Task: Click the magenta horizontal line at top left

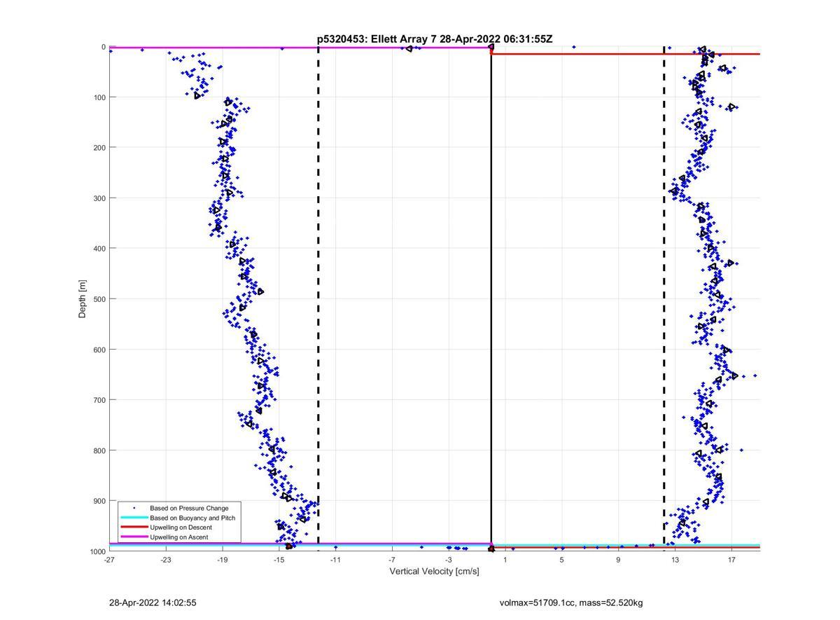Action: coord(300,48)
